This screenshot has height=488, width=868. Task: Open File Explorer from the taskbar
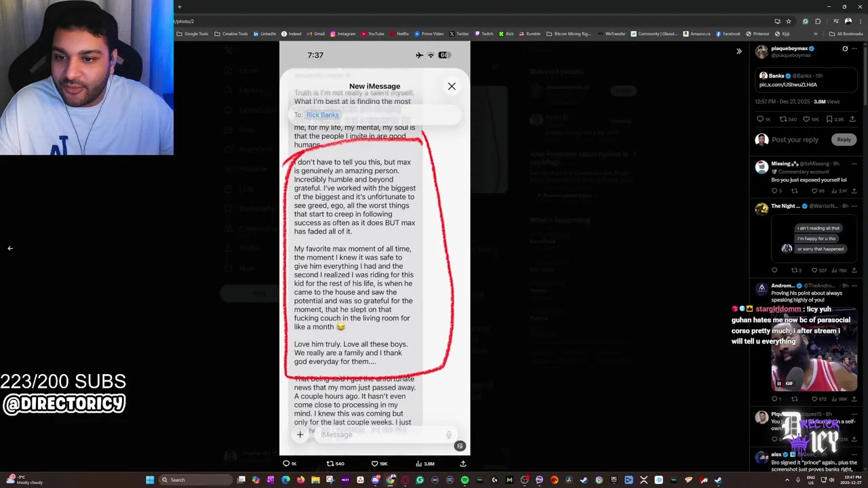point(315,480)
